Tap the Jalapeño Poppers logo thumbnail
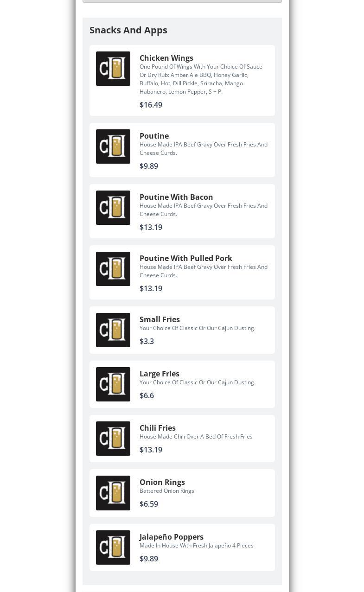The width and height of the screenshot is (364, 592). 113,547
